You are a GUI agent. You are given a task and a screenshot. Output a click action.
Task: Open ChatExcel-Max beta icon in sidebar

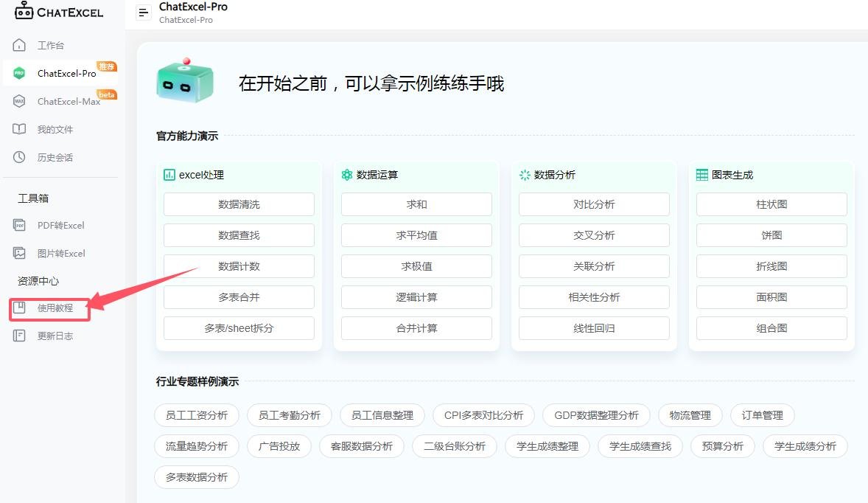(20, 101)
